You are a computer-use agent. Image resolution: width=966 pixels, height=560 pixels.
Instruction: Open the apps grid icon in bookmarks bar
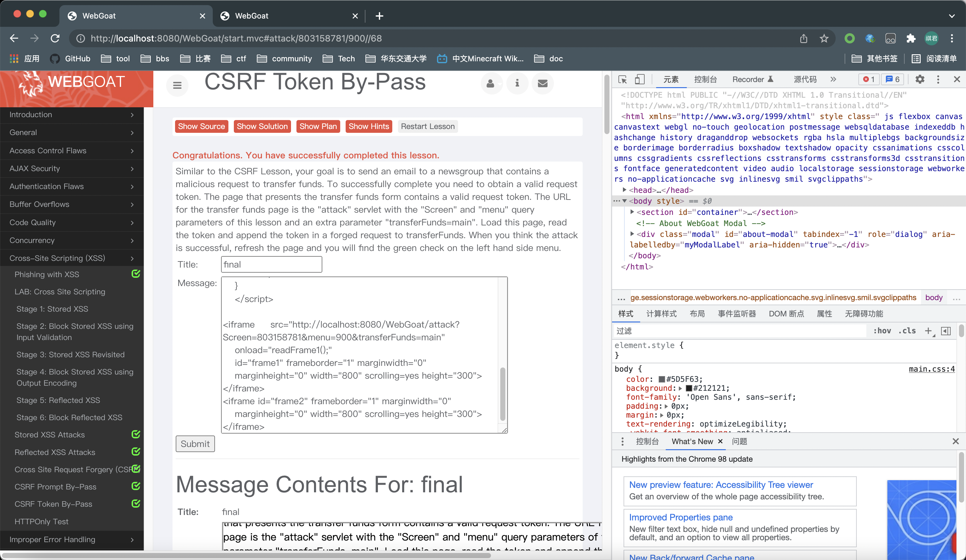coord(14,59)
